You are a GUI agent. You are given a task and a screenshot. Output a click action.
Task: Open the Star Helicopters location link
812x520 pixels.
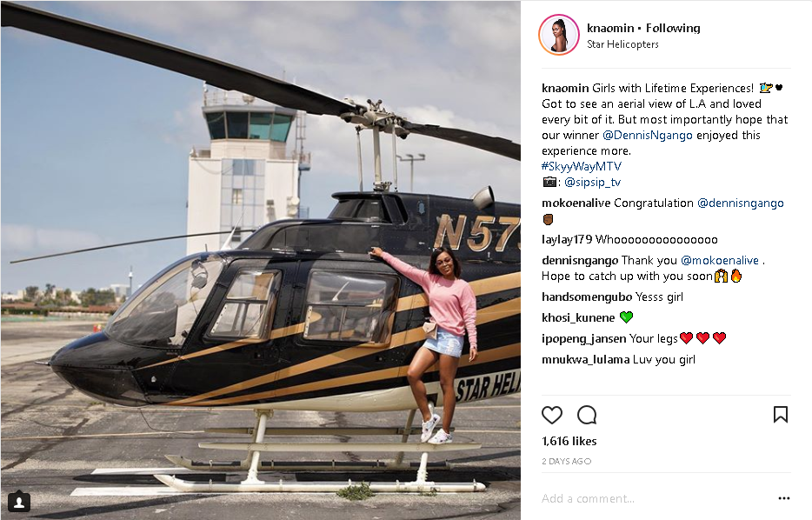click(622, 44)
